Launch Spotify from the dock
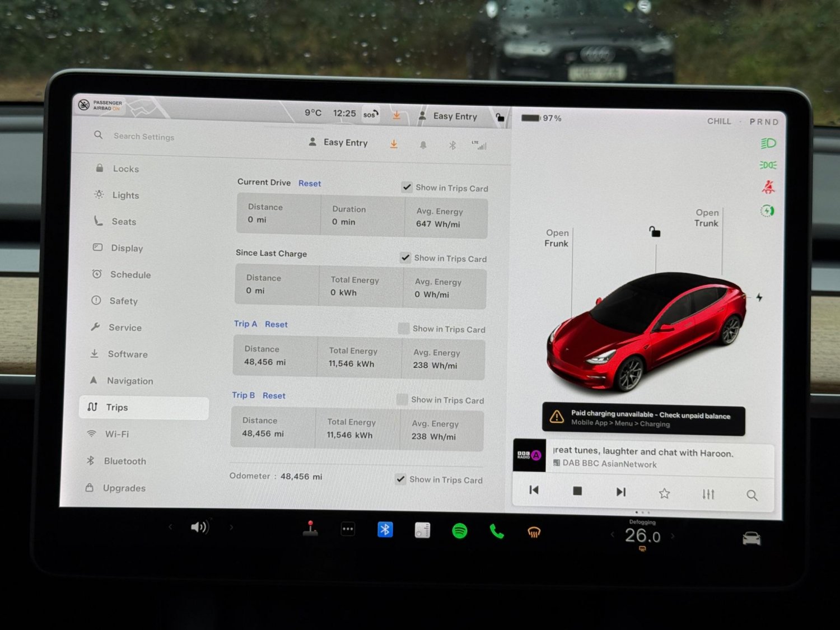The image size is (840, 630). coord(460,531)
